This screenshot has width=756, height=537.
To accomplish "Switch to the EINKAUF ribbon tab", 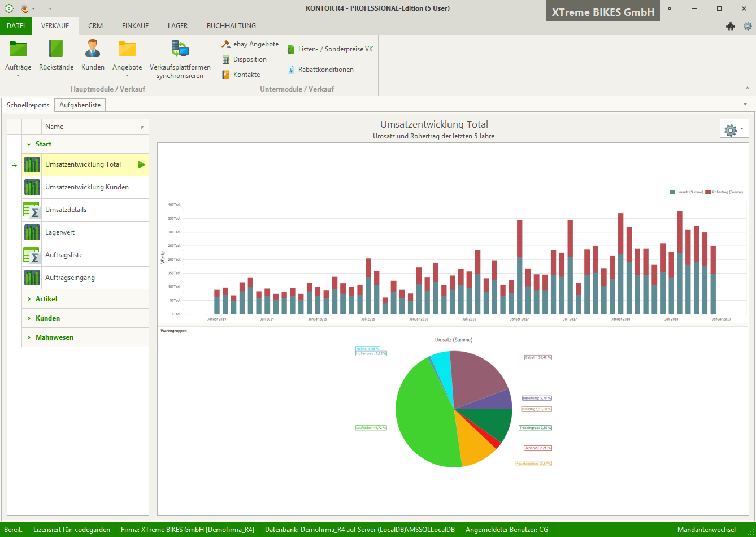I will coord(136,26).
